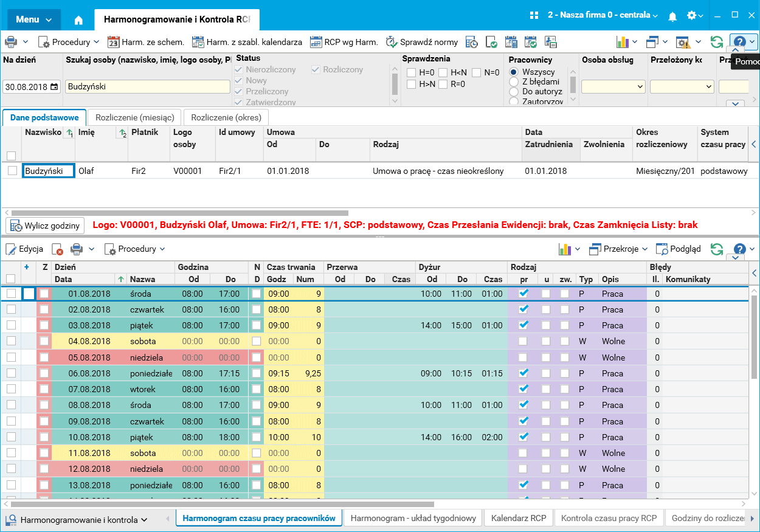Viewport: 760px width, 532px height.
Task: Click the Sprawdź normy stopwatch icon
Action: click(x=392, y=42)
